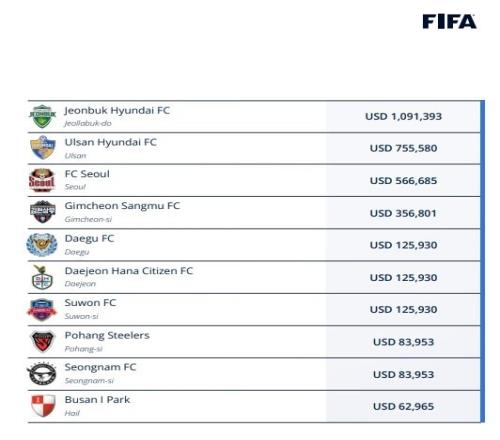This screenshot has width=500, height=440.
Task: Open the Ulsan Hyundai FC name link
Action: click(x=111, y=142)
